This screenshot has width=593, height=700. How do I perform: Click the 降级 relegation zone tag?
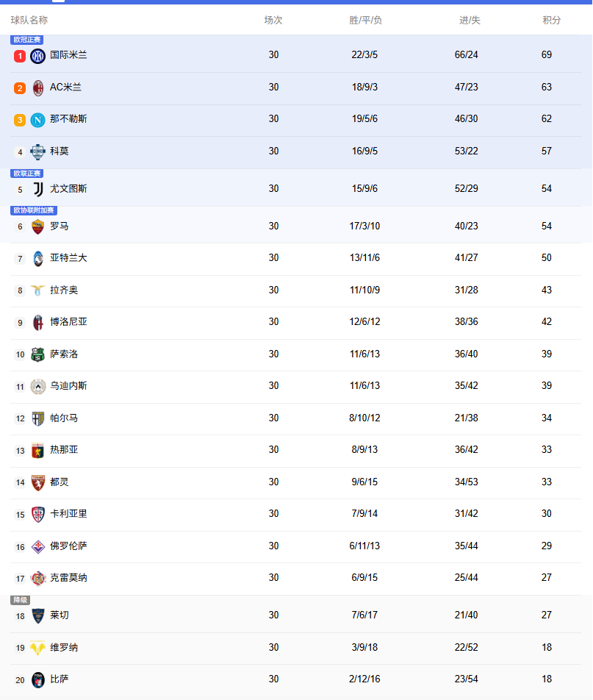pos(20,600)
